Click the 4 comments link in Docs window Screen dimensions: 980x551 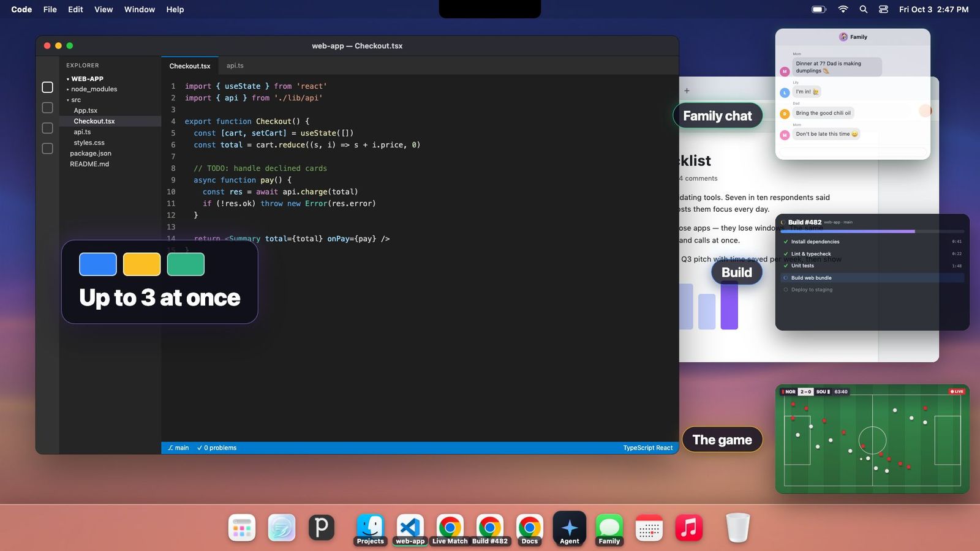coord(698,179)
